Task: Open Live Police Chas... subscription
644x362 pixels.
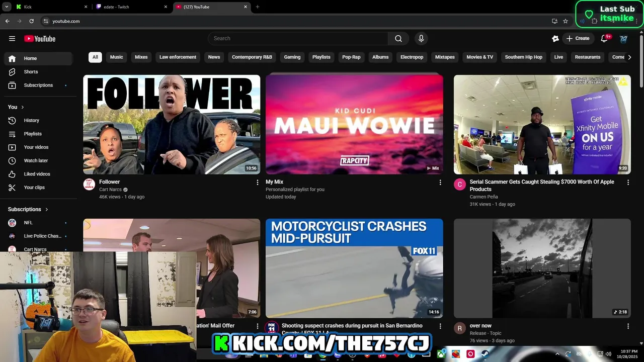Action: [x=38, y=236]
